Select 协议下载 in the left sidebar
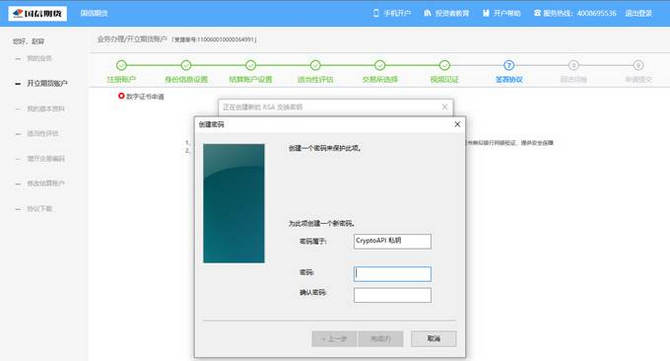This screenshot has height=361, width=670. tap(39, 208)
